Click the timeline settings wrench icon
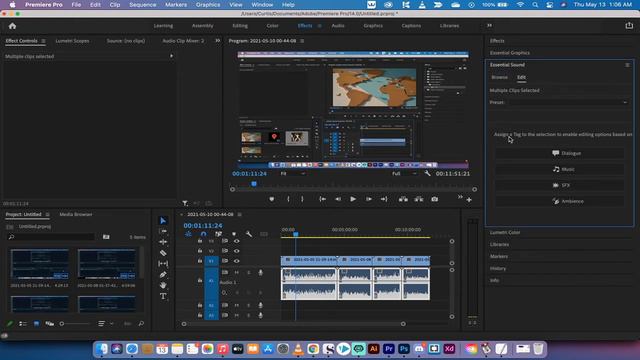 coord(249,234)
